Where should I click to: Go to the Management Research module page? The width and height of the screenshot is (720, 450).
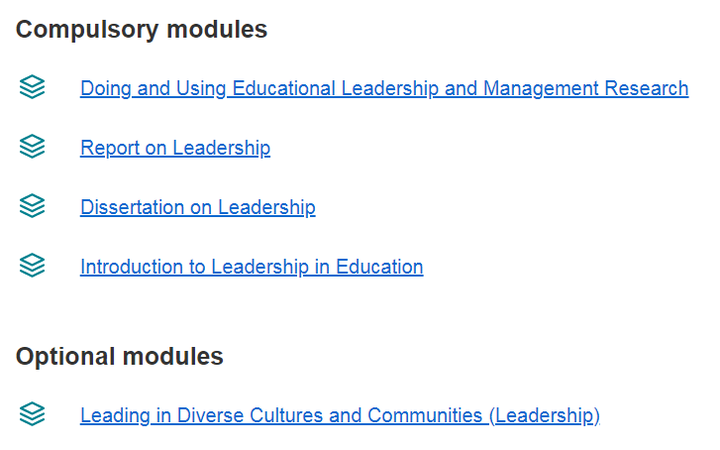pyautogui.click(x=384, y=89)
